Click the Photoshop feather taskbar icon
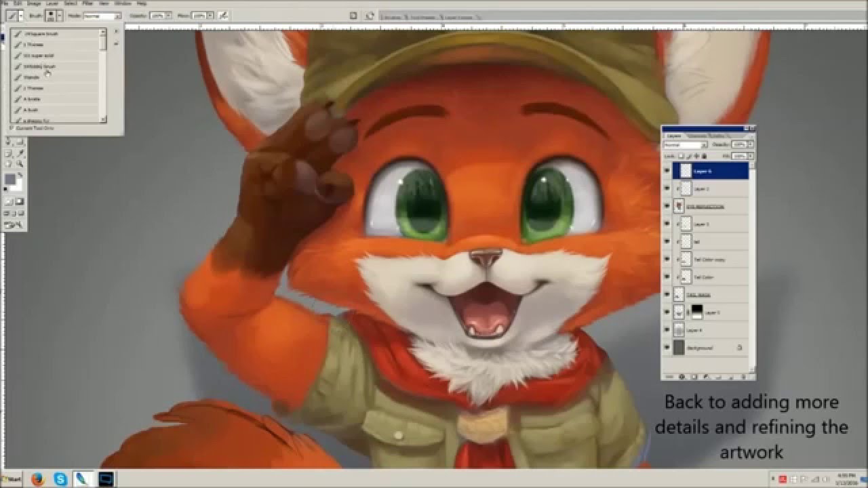The width and height of the screenshot is (868, 488). (83, 479)
